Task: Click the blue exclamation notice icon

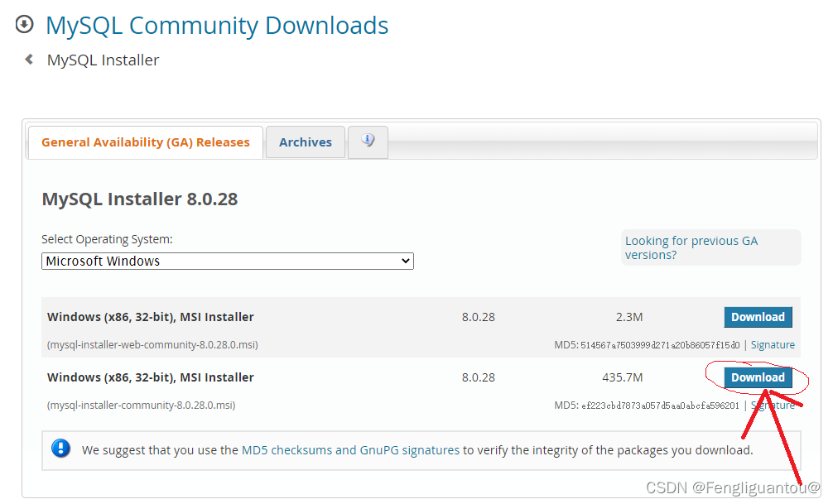Action: coord(60,449)
